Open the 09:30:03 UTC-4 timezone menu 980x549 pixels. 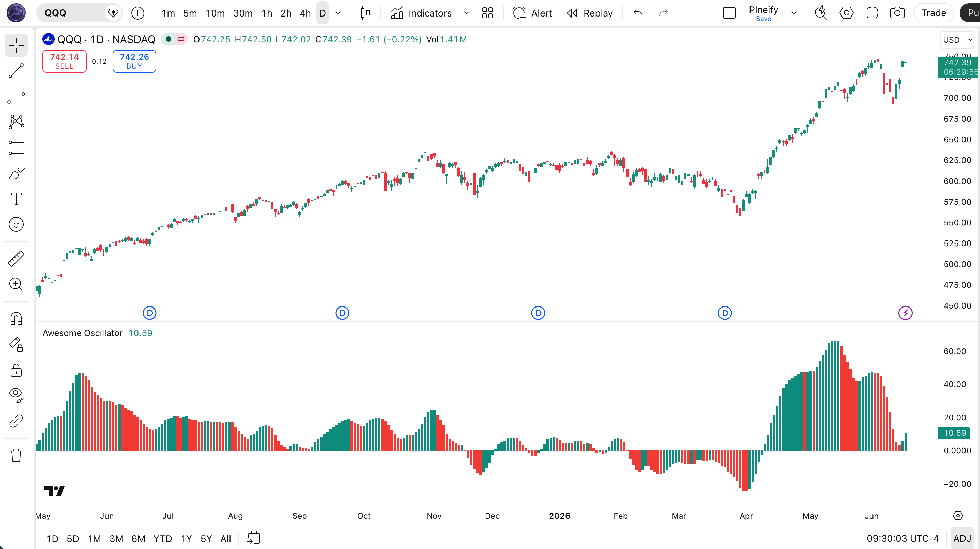point(902,539)
